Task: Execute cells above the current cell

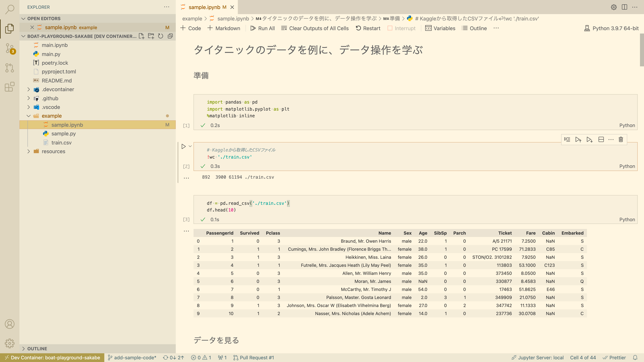Action: tap(578, 139)
